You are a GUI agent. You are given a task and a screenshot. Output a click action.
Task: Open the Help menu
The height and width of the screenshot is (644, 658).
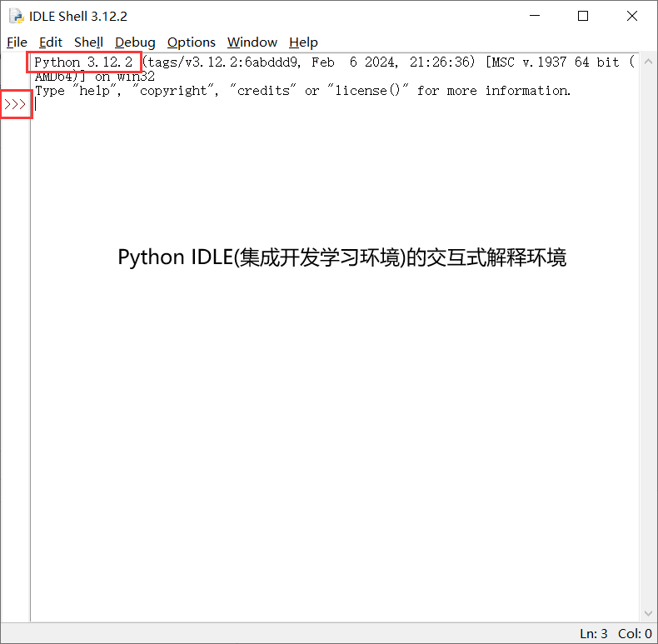(x=303, y=42)
